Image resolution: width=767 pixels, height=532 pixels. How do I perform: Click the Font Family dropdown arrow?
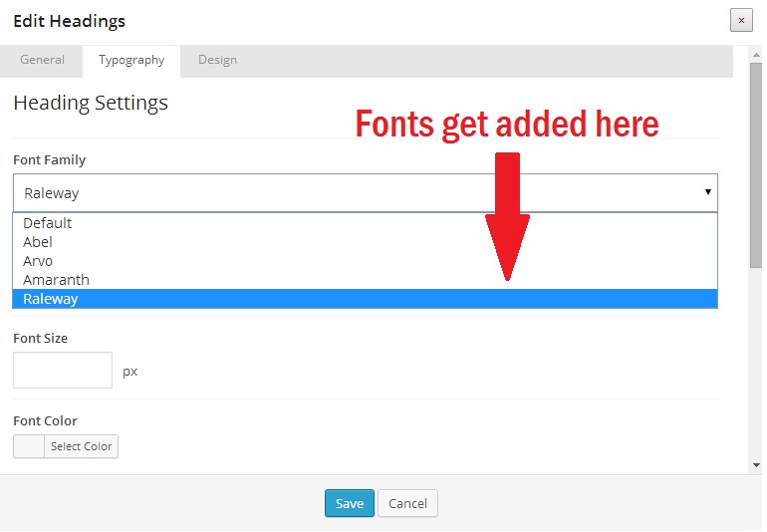point(707,192)
